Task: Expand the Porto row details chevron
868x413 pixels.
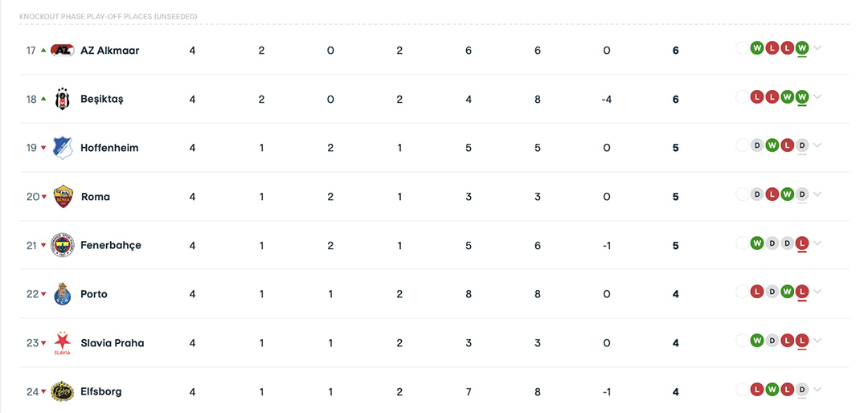Action: point(817,292)
